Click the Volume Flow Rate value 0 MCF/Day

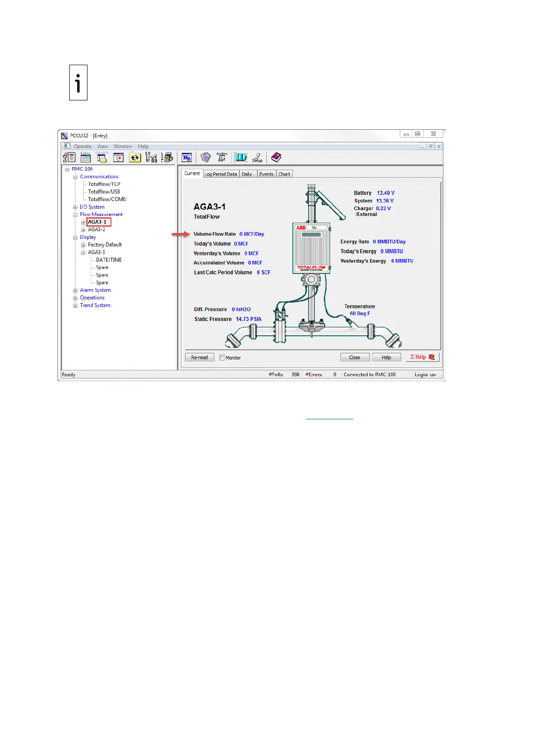tap(252, 234)
